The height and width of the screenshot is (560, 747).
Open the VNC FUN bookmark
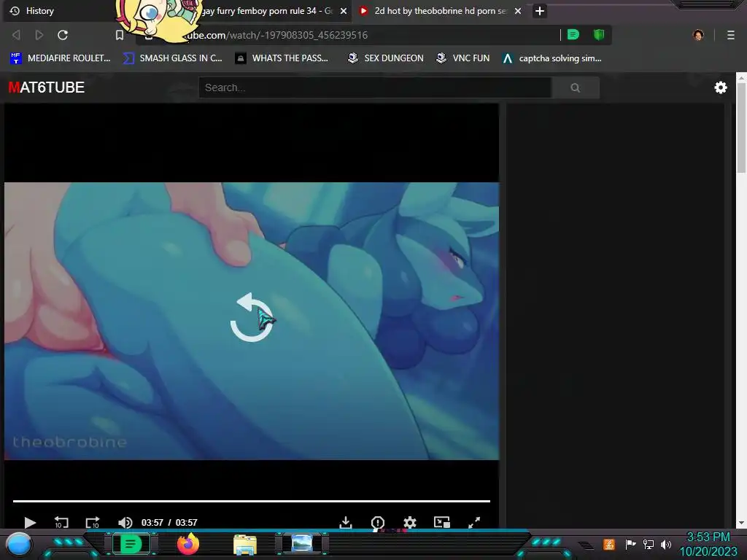[x=462, y=58]
